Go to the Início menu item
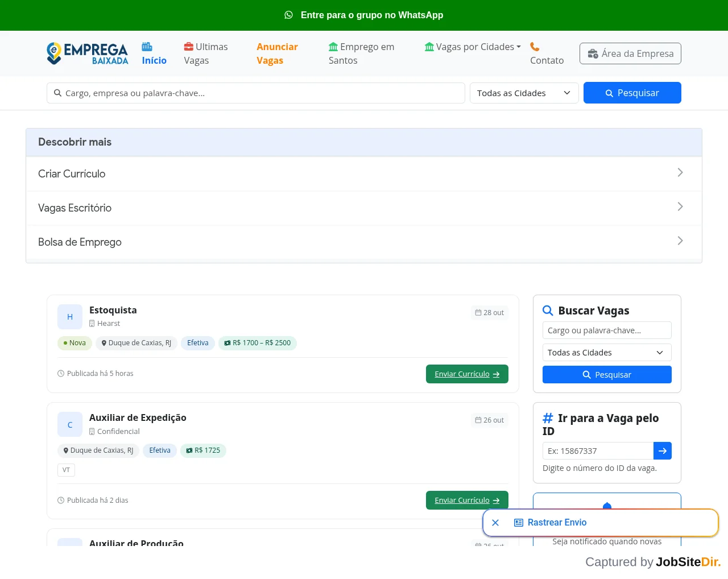Viewport: 728px width, 579px height. 154,53
